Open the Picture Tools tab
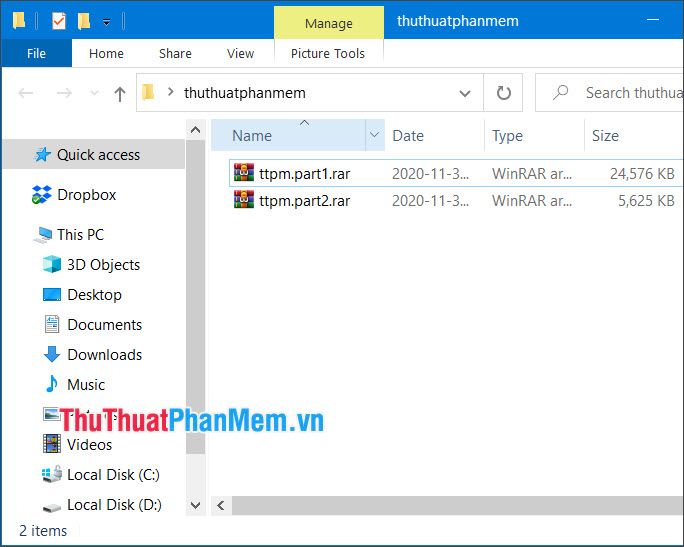Screen dimensions: 684x547 pyautogui.click(x=328, y=53)
